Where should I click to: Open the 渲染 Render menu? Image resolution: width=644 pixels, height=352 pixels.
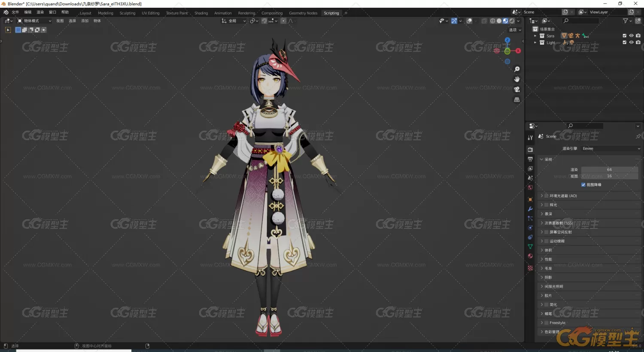[x=40, y=12]
